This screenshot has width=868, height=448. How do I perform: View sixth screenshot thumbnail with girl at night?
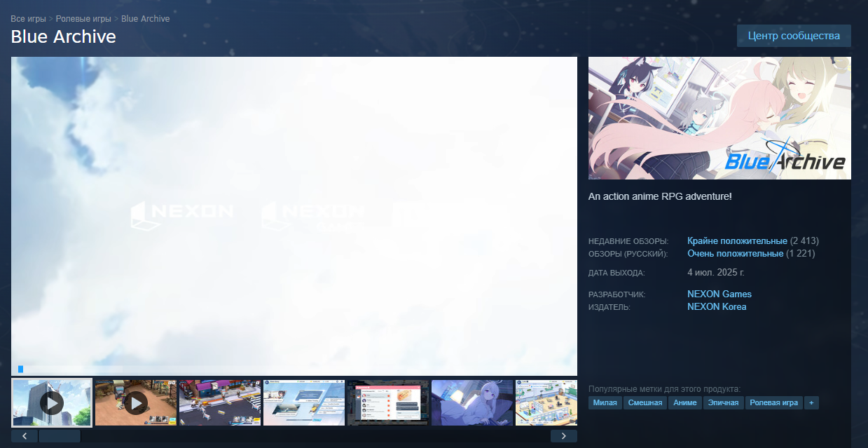[472, 402]
